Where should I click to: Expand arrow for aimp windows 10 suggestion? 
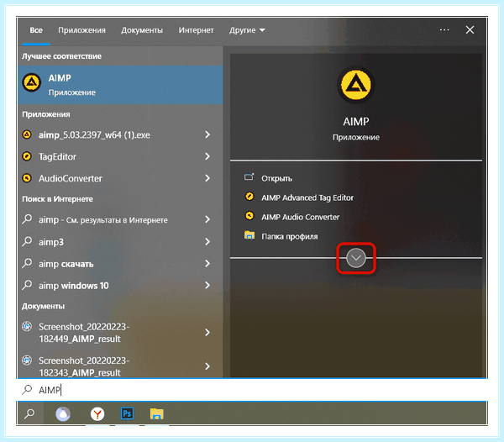tap(207, 285)
